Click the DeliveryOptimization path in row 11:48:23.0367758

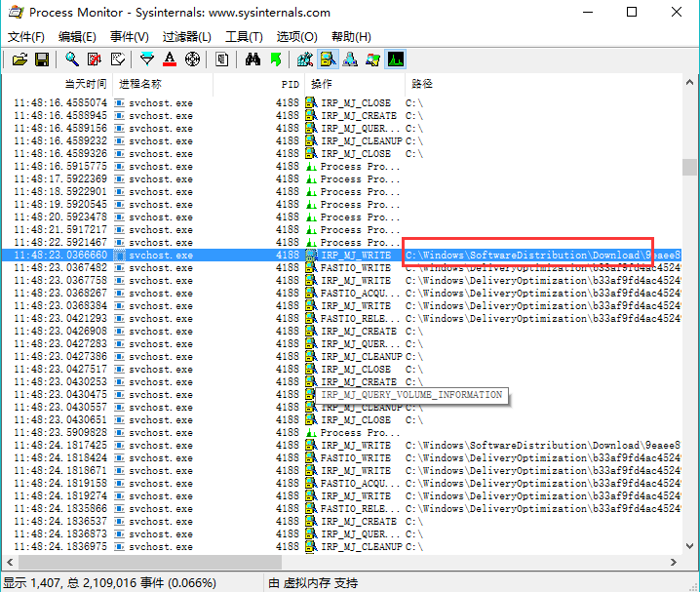pyautogui.click(x=543, y=280)
